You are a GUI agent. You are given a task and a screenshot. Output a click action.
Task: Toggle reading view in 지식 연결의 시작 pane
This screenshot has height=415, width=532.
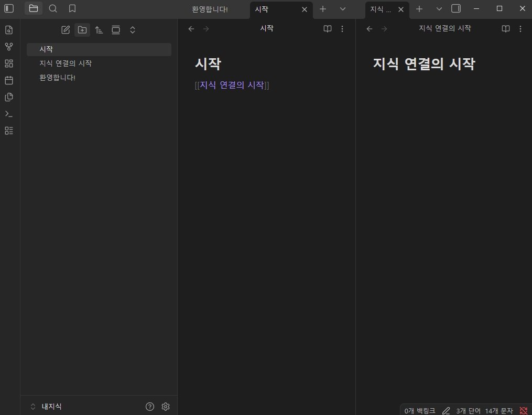click(x=506, y=29)
